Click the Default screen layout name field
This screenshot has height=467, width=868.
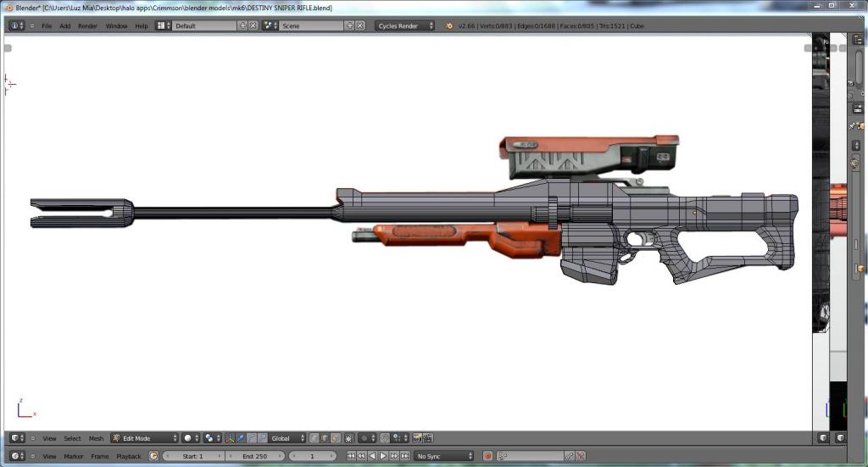(x=204, y=25)
